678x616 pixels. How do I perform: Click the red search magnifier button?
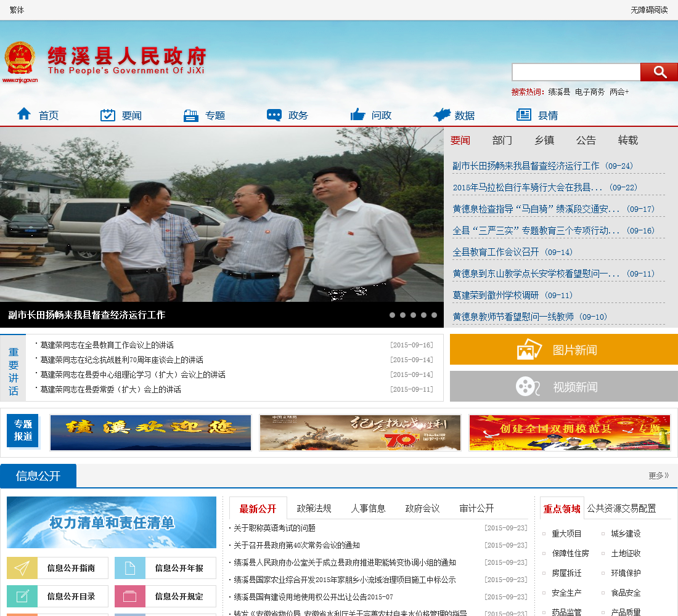click(659, 71)
